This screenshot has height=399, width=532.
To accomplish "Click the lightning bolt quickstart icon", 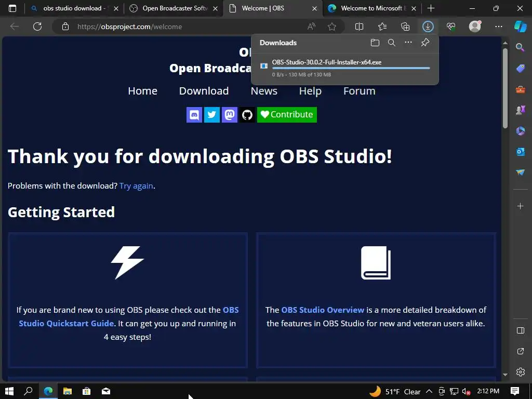I will pyautogui.click(x=128, y=262).
